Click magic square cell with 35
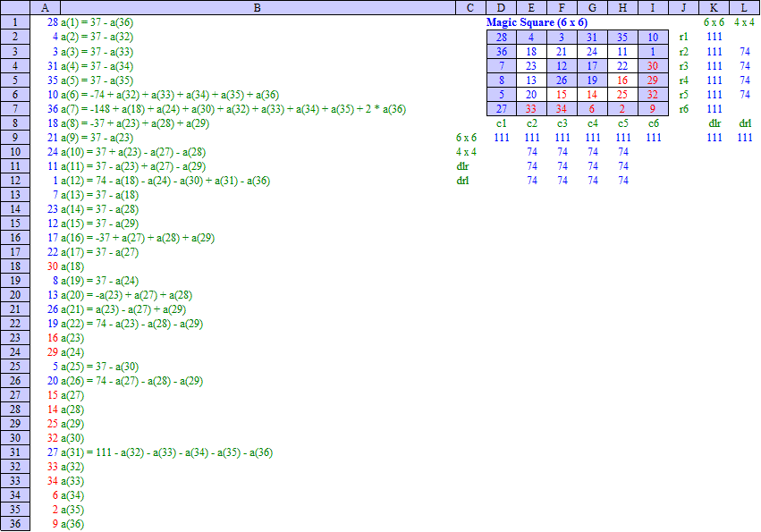Viewport: 761px width, 532px height. (622, 38)
